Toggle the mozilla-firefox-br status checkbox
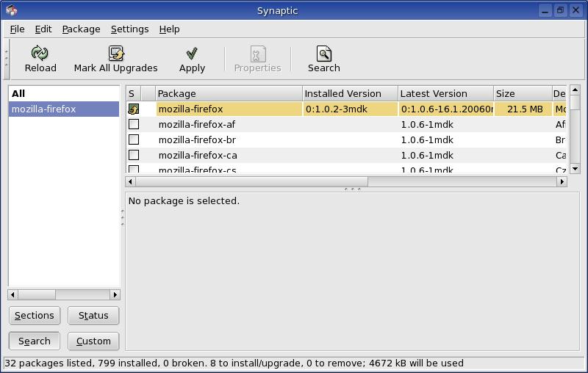 134,140
